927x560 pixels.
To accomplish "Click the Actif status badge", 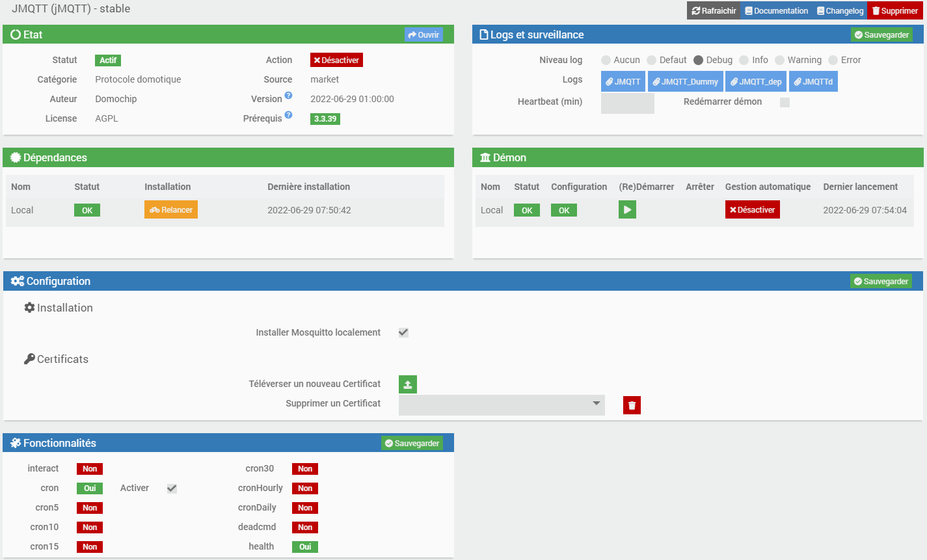I will [108, 60].
